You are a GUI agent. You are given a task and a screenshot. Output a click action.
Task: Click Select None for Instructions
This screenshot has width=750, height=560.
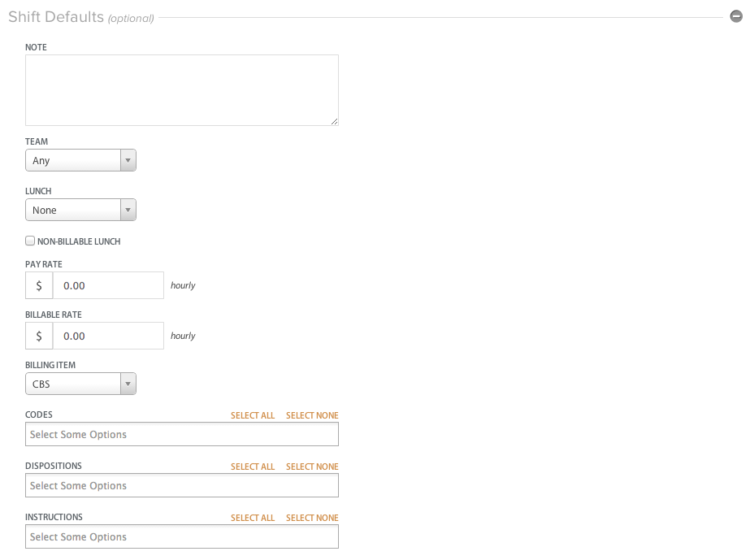(x=312, y=518)
